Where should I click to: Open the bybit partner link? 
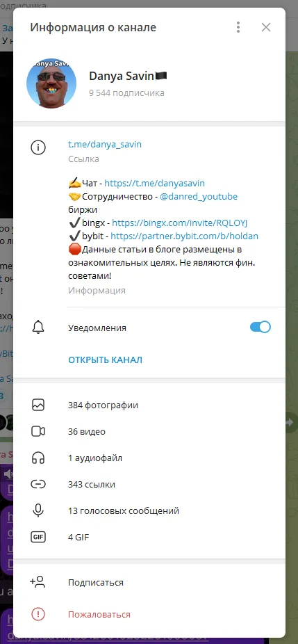(x=184, y=236)
